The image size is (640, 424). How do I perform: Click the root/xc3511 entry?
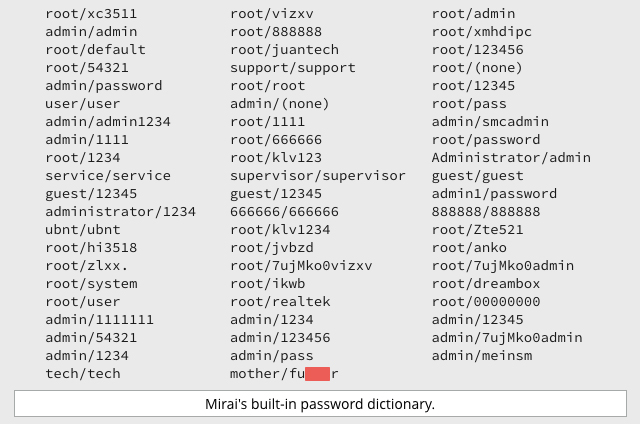pyautogui.click(x=91, y=14)
